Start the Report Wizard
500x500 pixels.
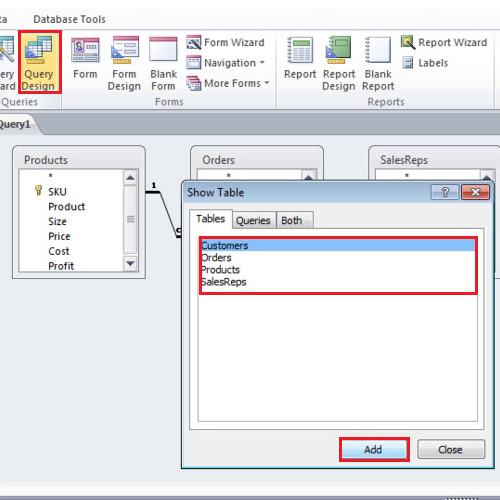444,42
